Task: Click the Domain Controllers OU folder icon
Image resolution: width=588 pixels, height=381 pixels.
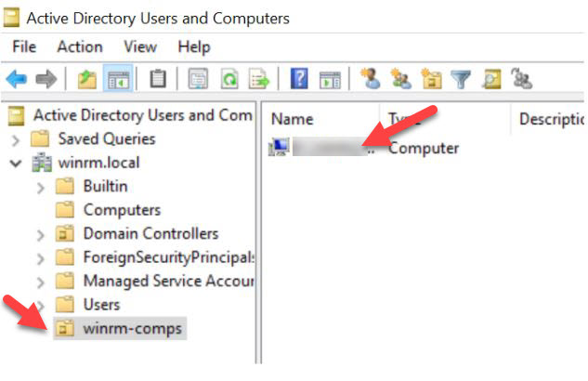Action: (65, 233)
